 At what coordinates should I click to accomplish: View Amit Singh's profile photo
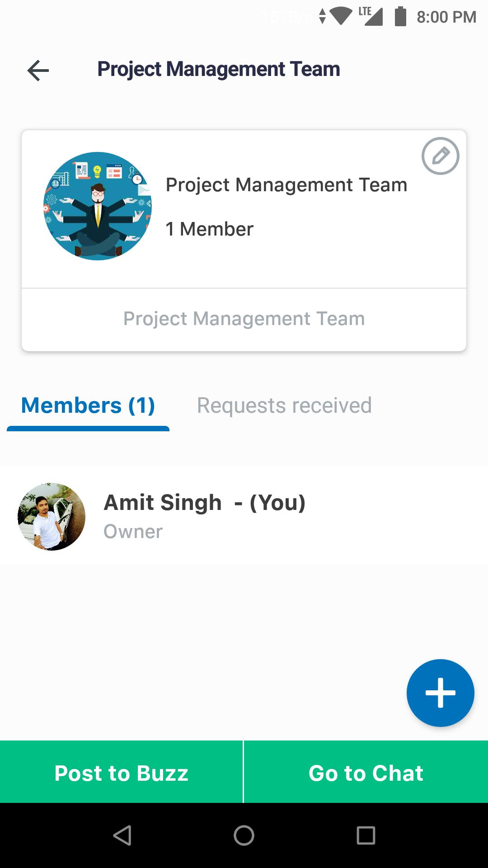coord(52,516)
